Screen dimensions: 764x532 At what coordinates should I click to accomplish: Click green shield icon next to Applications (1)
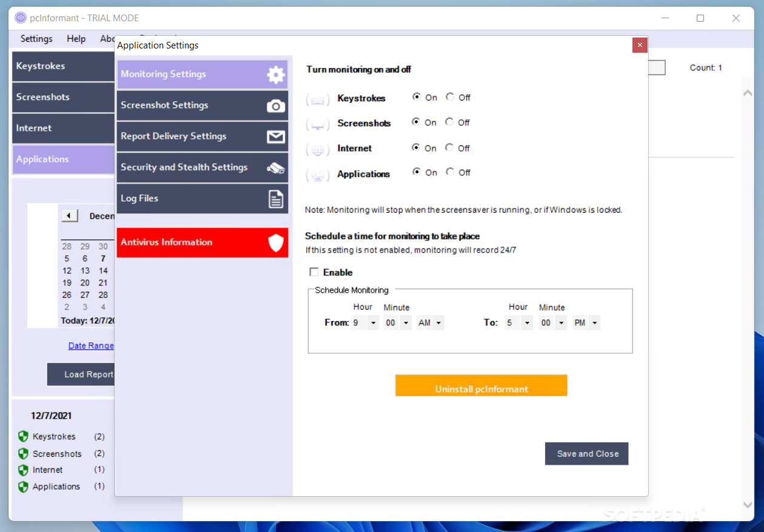(x=23, y=487)
